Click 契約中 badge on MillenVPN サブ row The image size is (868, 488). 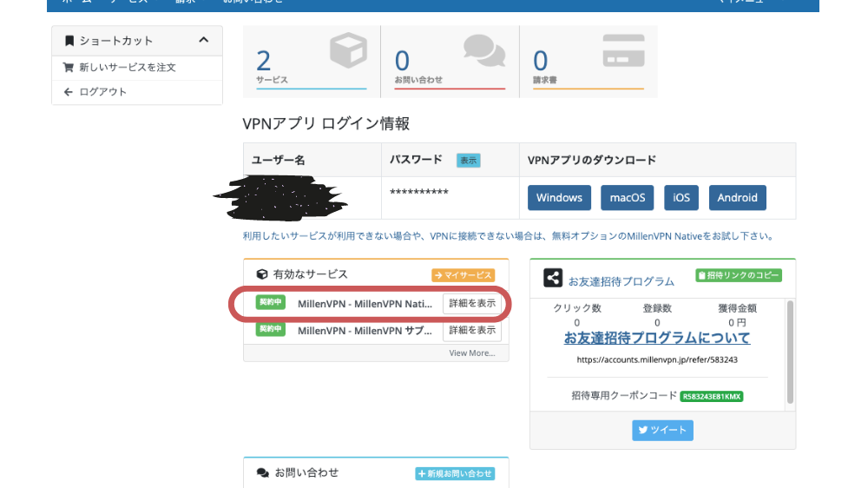tap(270, 329)
